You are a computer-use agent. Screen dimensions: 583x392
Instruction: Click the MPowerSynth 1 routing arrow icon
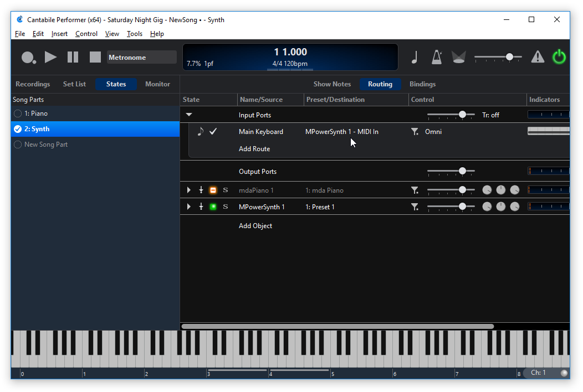click(201, 207)
